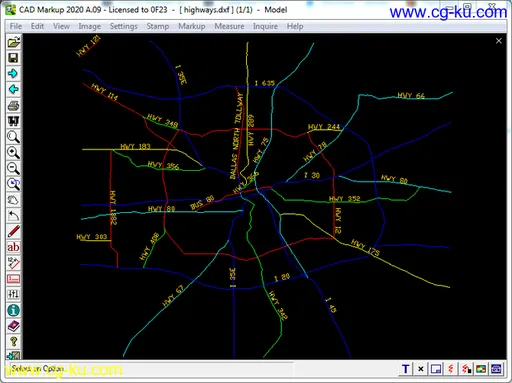Click the floppy disk save icon
The width and height of the screenshot is (512, 383).
tap(13, 58)
